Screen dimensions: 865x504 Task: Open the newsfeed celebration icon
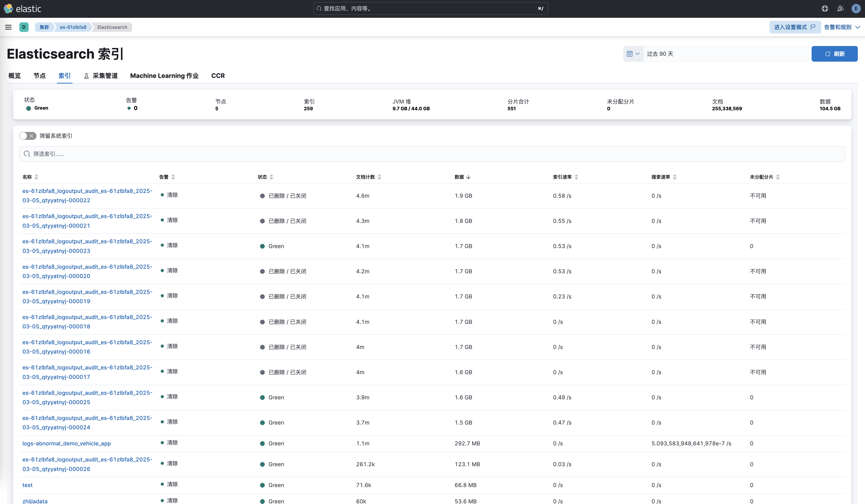pos(840,9)
